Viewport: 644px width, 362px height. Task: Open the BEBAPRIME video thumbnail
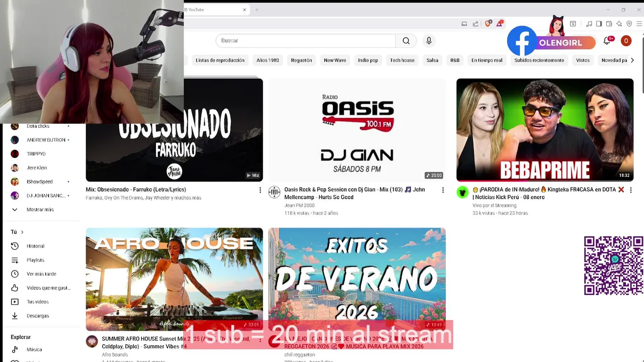pos(545,130)
